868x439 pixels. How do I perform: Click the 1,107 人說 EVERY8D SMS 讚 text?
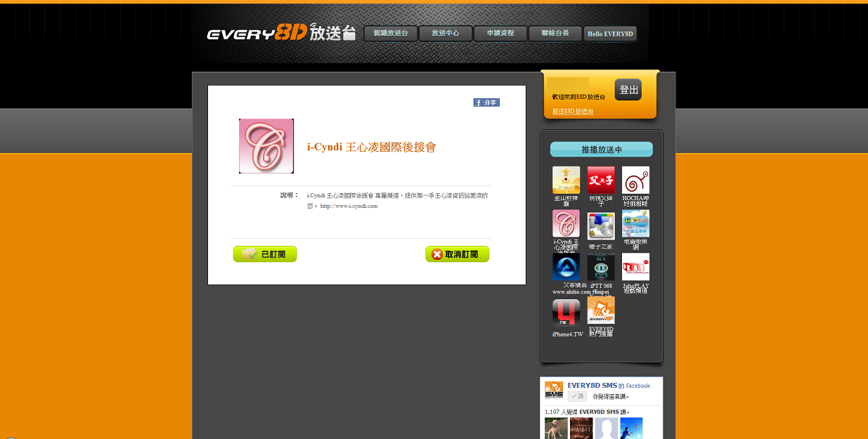(x=587, y=412)
